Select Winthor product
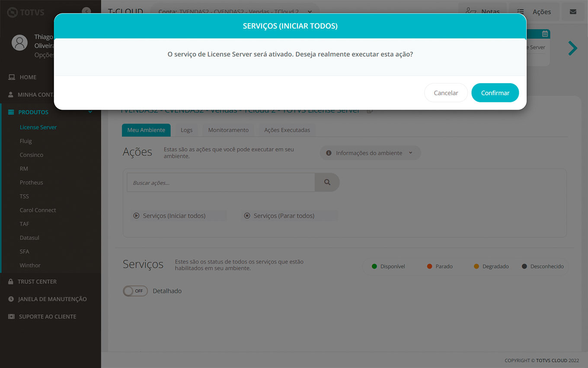588x368 pixels. tap(30, 265)
